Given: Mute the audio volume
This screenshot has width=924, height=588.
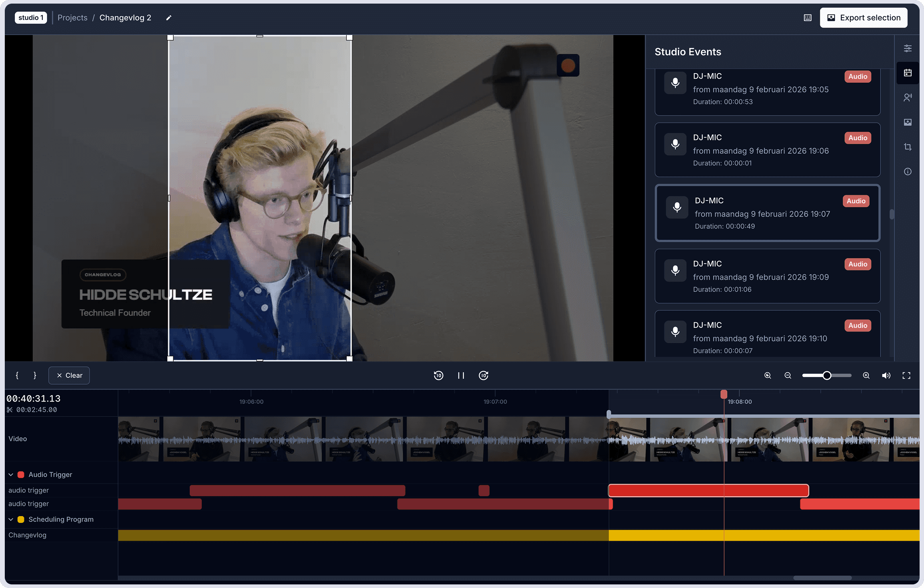Looking at the screenshot, I should [886, 375].
